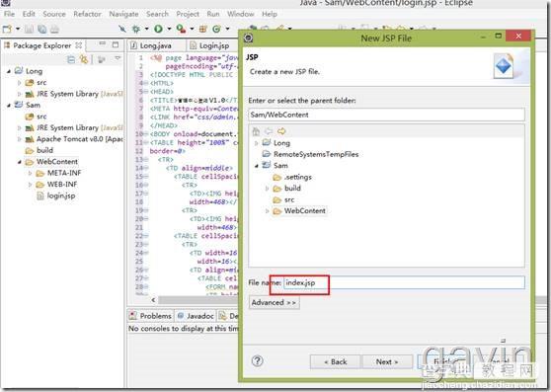Click the < Back button
This screenshot has width=551, height=392.
coord(335,361)
